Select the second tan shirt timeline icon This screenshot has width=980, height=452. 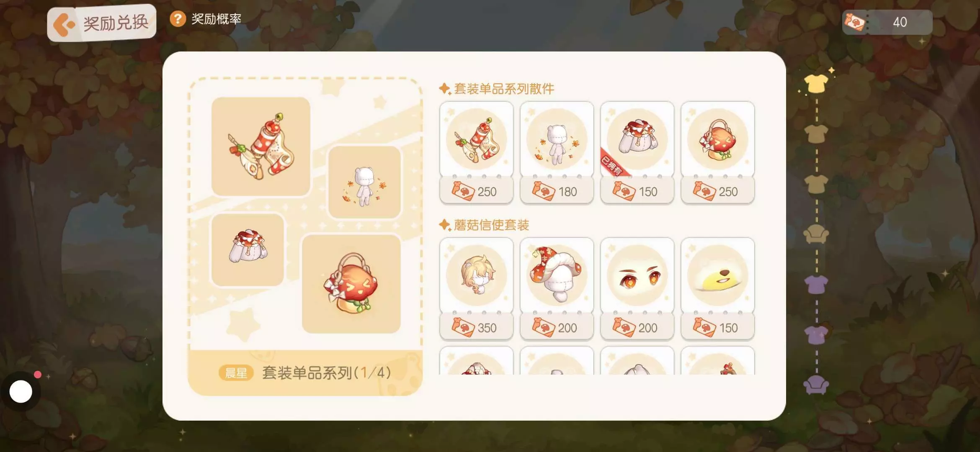[x=816, y=134]
